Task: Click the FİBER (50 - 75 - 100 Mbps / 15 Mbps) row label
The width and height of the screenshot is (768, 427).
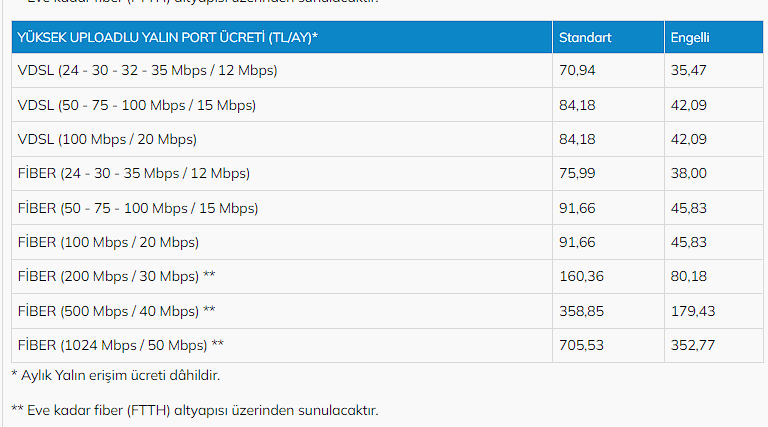Action: 138,208
